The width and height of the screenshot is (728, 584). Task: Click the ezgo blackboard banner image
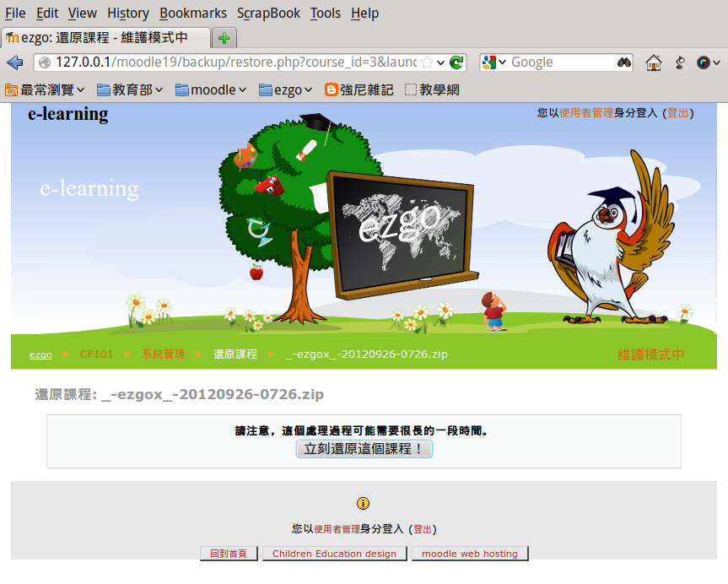tap(402, 235)
